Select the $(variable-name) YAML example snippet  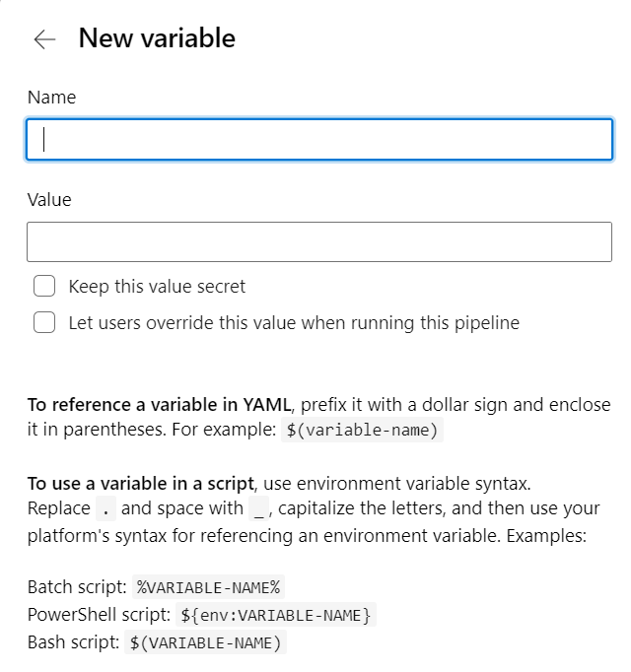362,430
